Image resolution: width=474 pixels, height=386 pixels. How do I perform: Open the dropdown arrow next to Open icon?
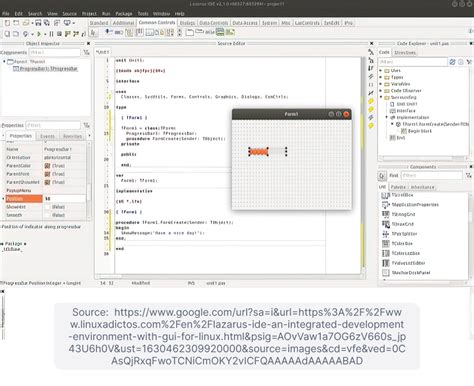[x=32, y=23]
